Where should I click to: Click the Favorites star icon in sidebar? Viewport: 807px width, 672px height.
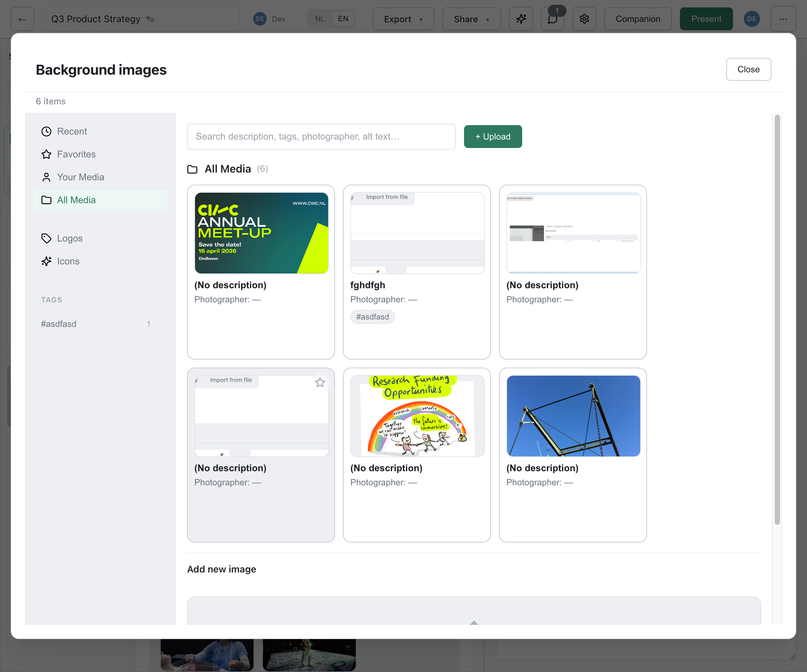(46, 154)
